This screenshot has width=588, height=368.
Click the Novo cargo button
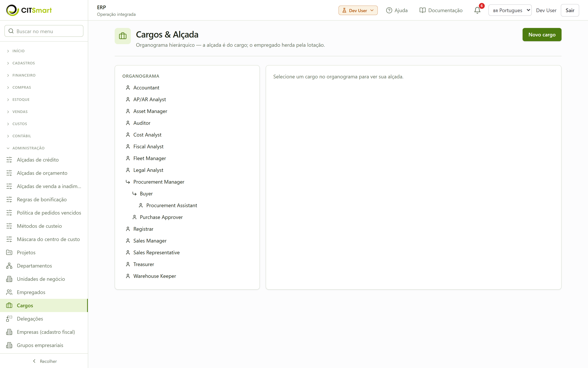tap(542, 35)
